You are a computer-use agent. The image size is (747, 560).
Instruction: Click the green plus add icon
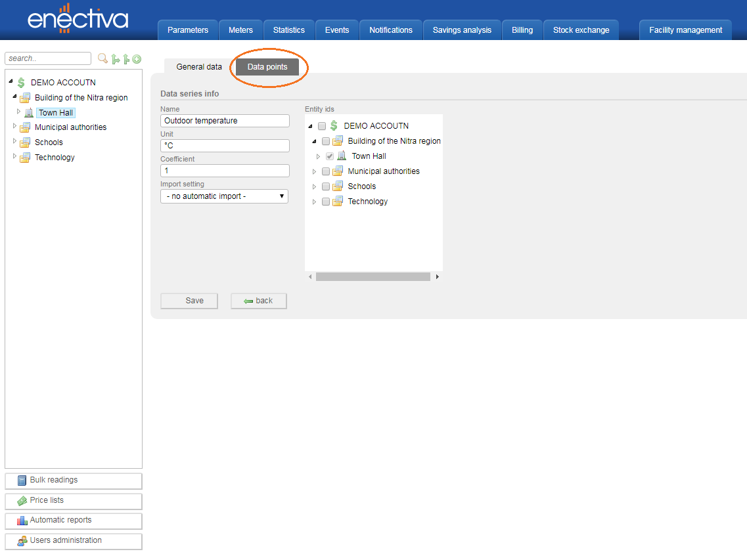tap(137, 59)
